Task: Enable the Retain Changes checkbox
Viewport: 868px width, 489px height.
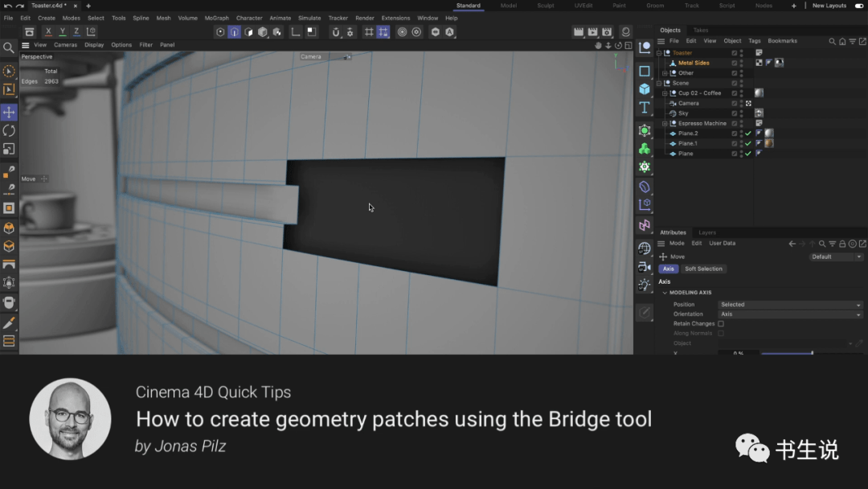Action: point(721,324)
